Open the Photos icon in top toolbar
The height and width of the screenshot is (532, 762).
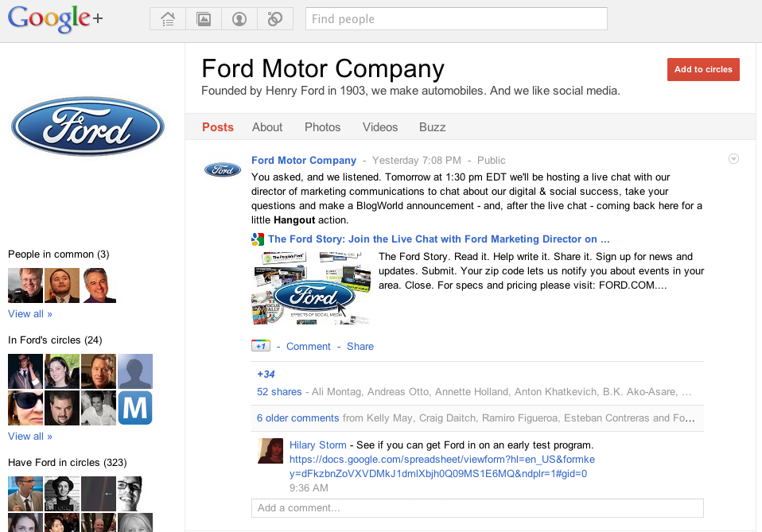pyautogui.click(x=204, y=19)
